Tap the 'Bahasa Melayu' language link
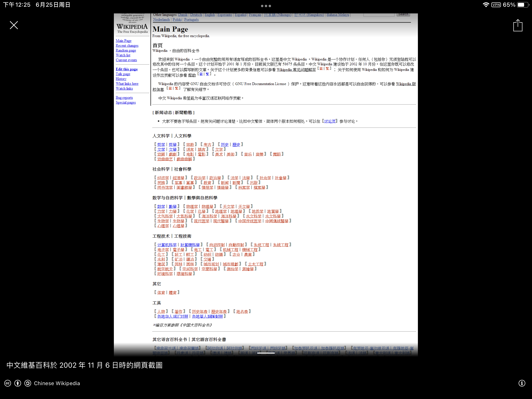This screenshot has height=399, width=532. pyautogui.click(x=338, y=15)
